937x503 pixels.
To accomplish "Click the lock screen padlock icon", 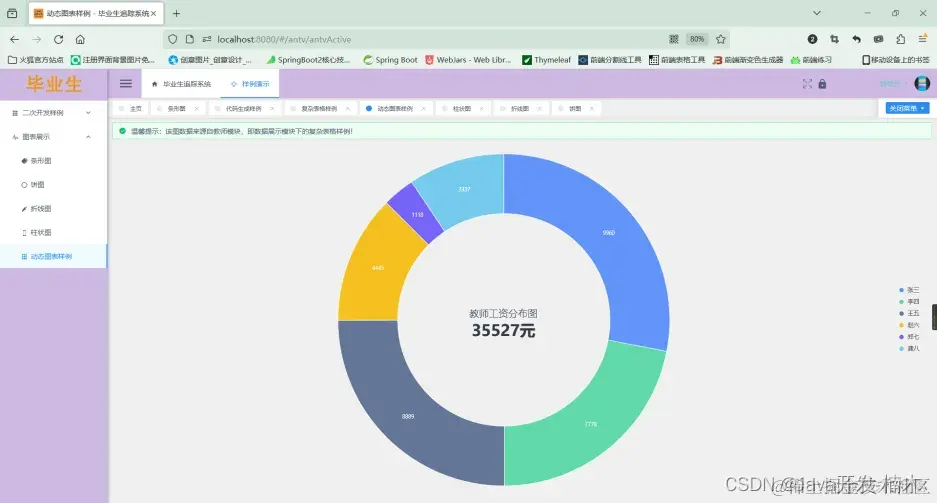I will pyautogui.click(x=822, y=84).
